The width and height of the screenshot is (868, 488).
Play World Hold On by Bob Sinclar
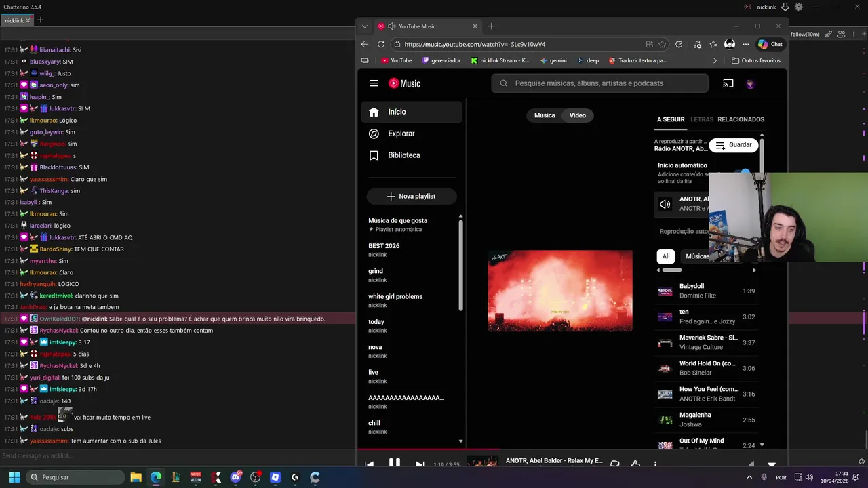707,368
